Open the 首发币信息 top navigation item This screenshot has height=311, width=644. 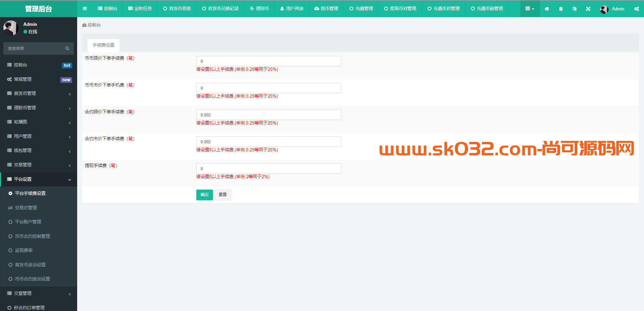point(177,9)
